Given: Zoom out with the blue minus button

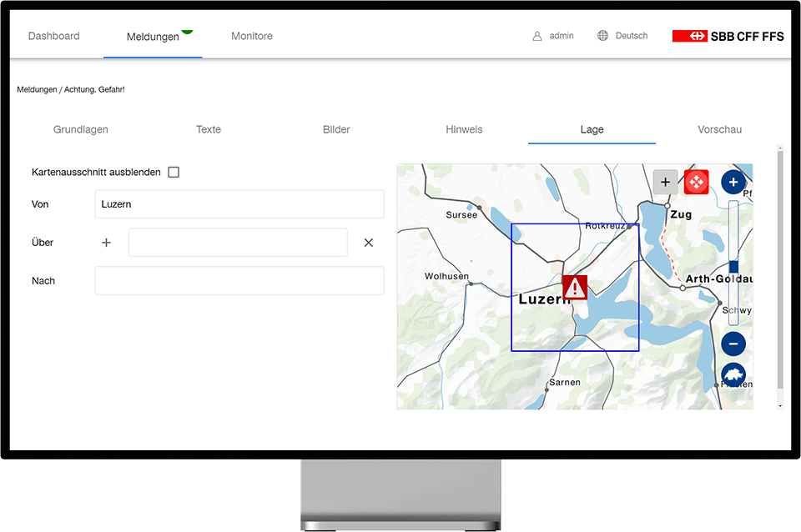Looking at the screenshot, I should pyautogui.click(x=733, y=343).
